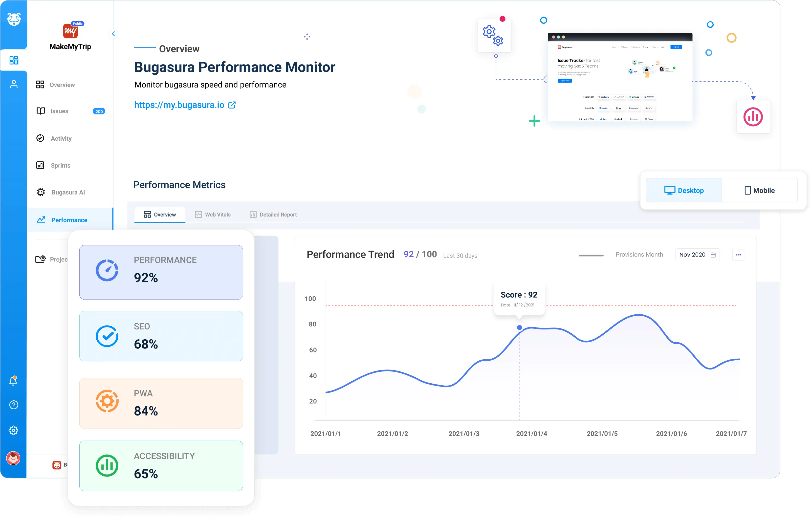
Task: Open Activity in the sidebar
Action: [x=54, y=138]
